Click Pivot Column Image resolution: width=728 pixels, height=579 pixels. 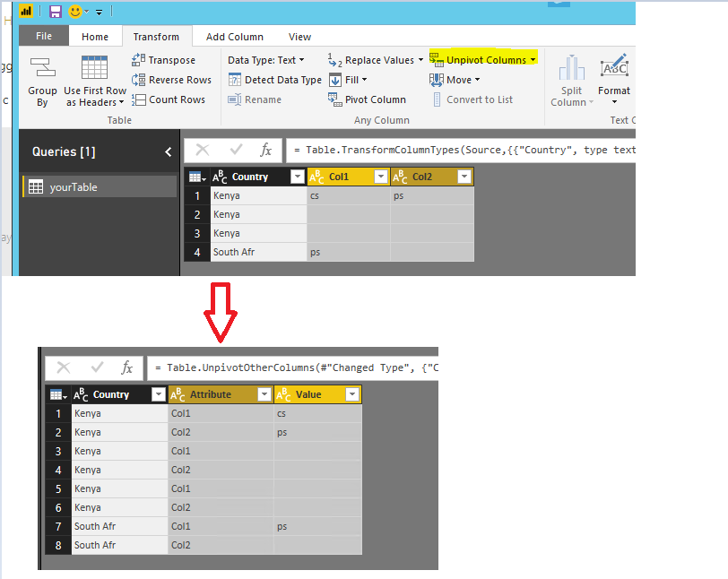click(367, 99)
